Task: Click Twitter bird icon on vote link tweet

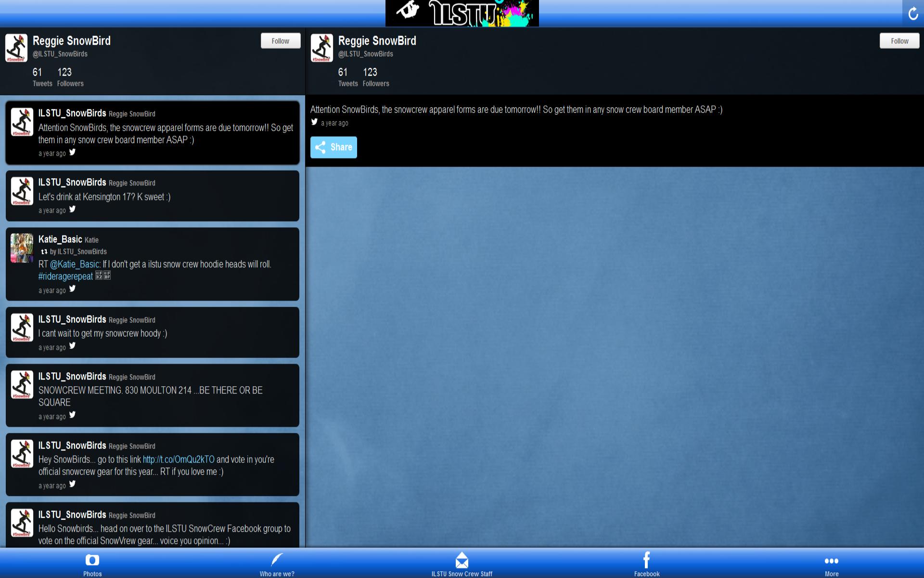Action: tap(72, 485)
